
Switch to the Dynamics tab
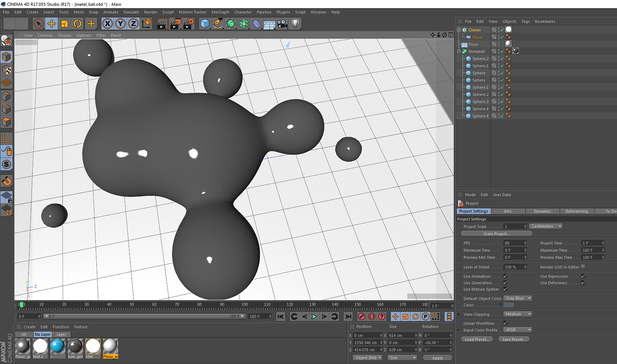tap(542, 211)
